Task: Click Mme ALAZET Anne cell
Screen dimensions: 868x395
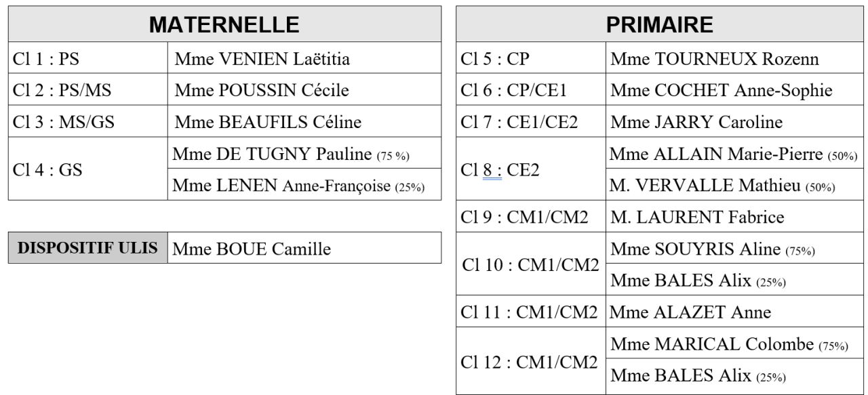Action: (x=734, y=312)
